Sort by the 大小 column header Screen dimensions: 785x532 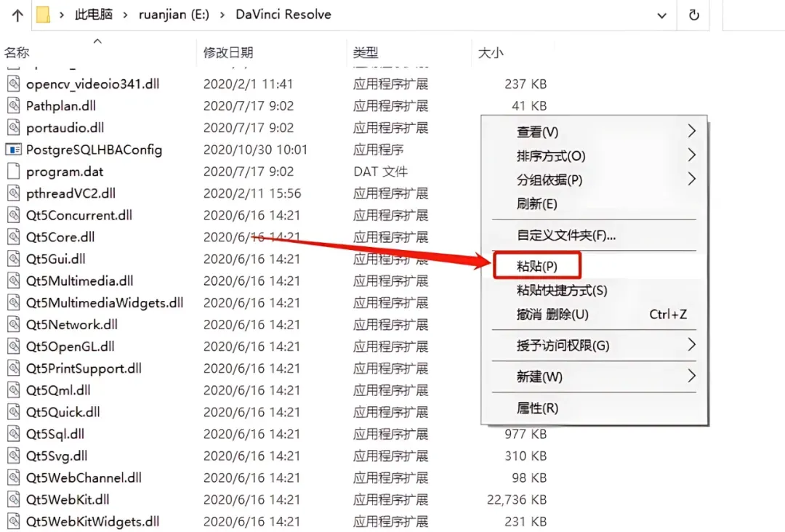491,53
